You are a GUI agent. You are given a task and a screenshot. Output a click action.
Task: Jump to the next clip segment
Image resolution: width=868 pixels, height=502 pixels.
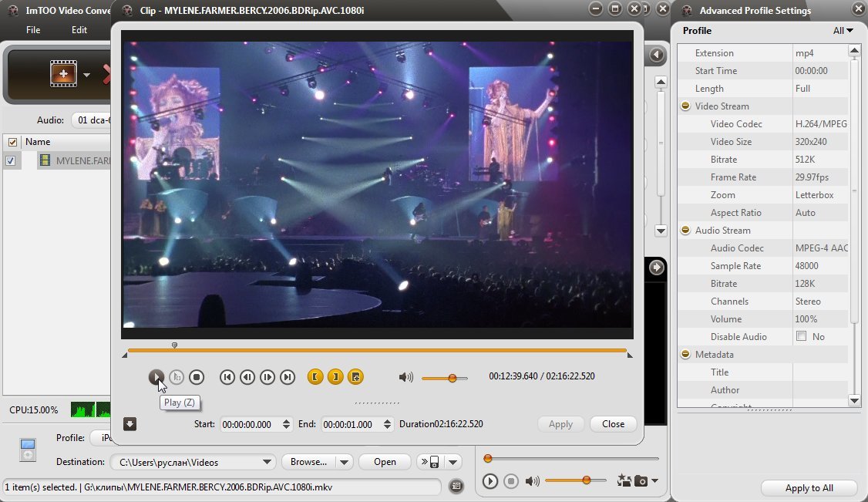point(288,378)
